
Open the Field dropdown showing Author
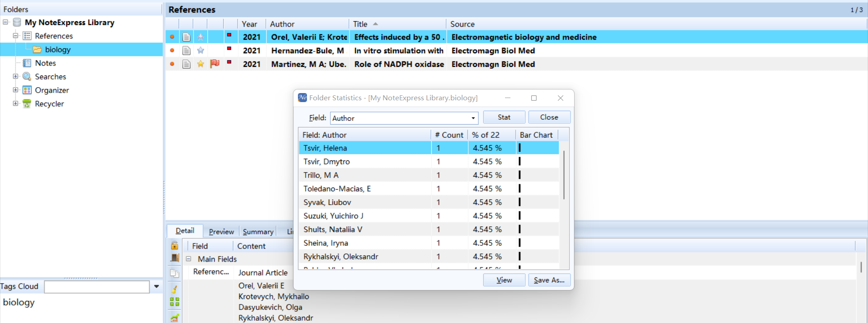pyautogui.click(x=473, y=118)
